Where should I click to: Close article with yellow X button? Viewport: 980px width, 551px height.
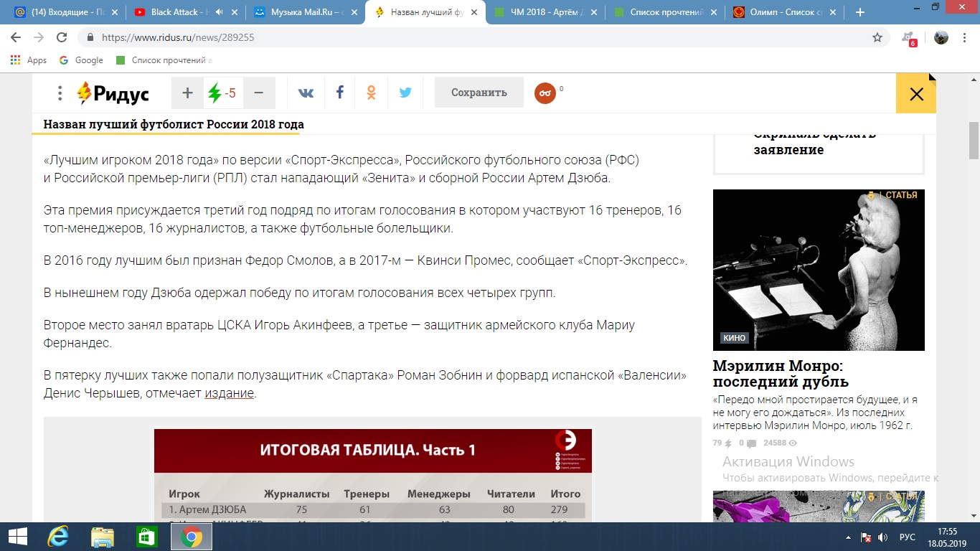click(916, 93)
